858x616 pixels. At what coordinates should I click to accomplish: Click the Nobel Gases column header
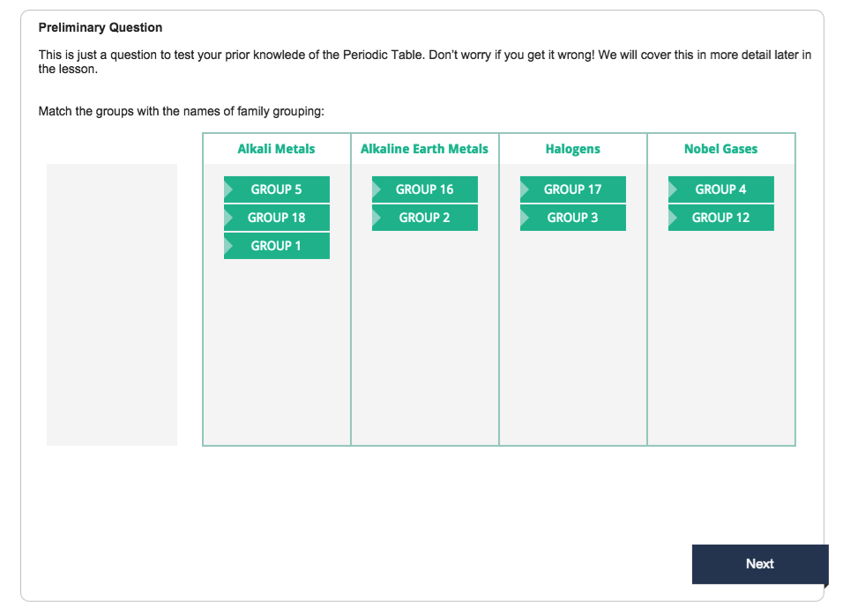pos(720,149)
